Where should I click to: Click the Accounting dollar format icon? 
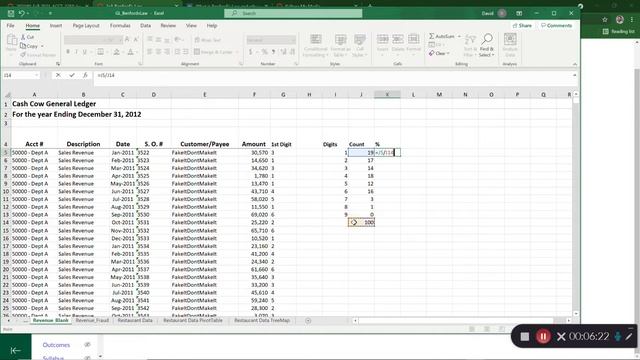pos(251,52)
